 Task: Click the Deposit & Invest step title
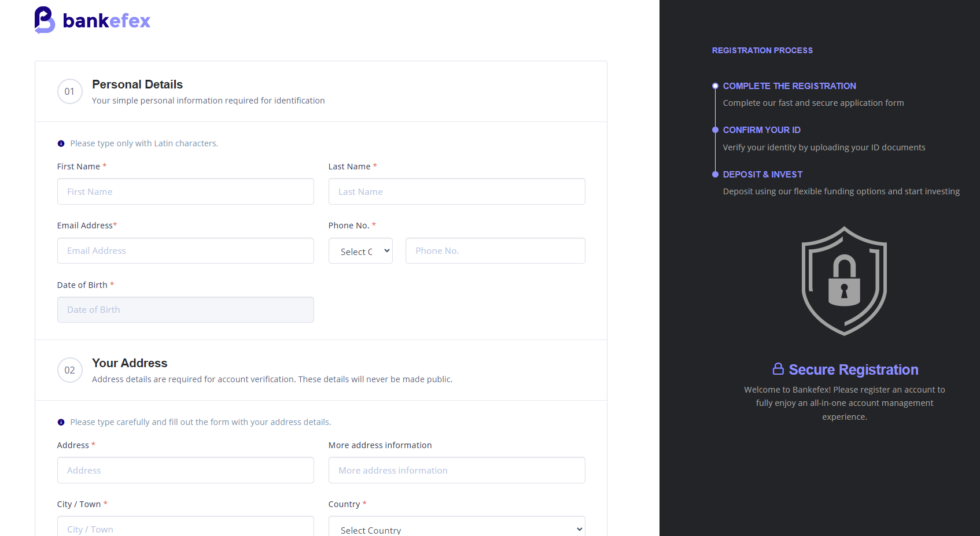tap(762, 174)
